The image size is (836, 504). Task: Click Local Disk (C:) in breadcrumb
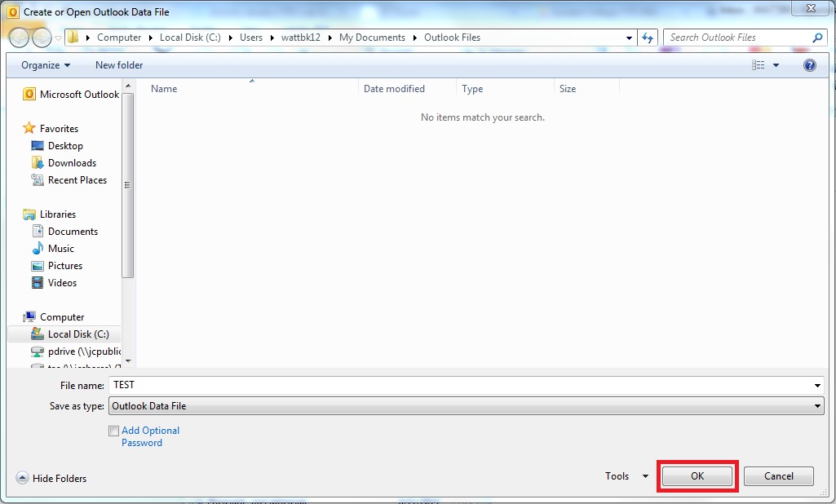click(x=190, y=38)
